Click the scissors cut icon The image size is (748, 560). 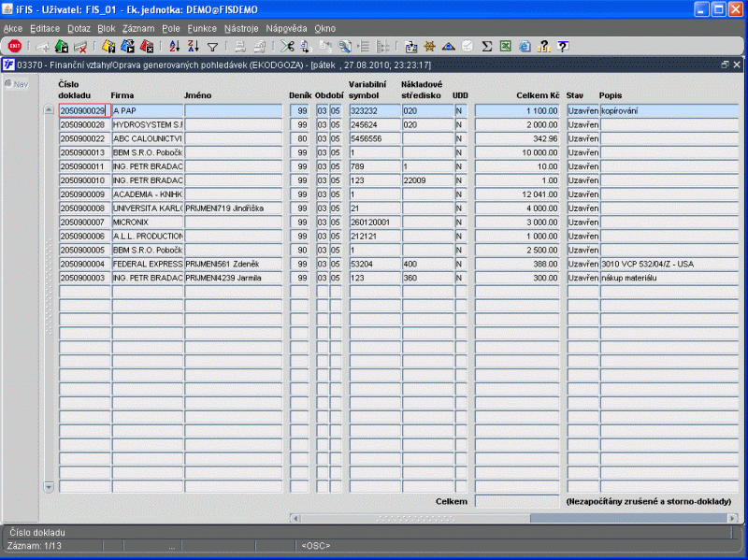(x=287, y=46)
